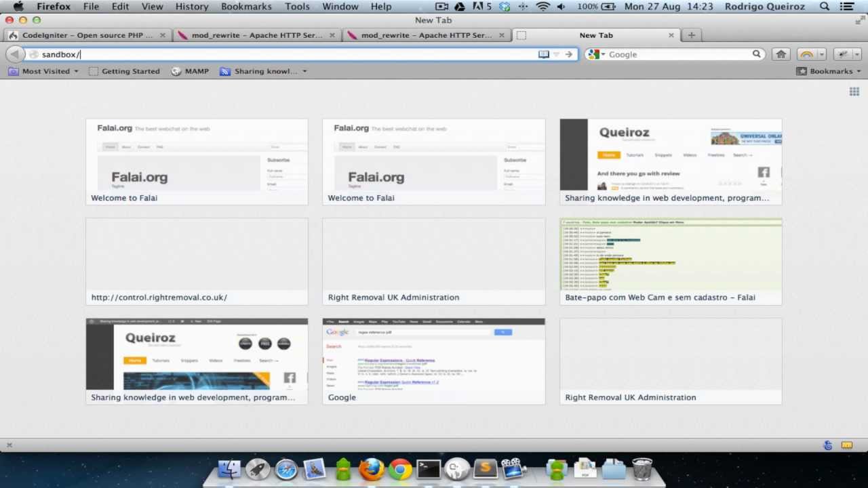Close the CodeIgniter tab

pos(163,35)
